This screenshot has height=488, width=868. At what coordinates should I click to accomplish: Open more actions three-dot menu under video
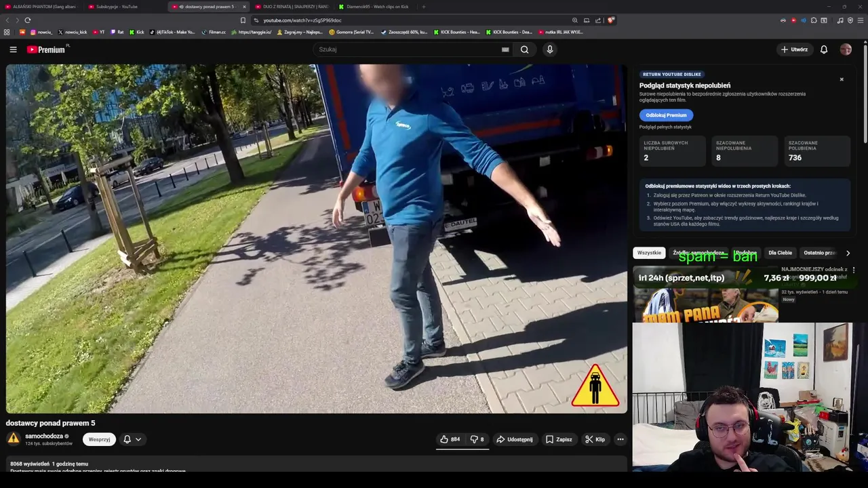[620, 439]
